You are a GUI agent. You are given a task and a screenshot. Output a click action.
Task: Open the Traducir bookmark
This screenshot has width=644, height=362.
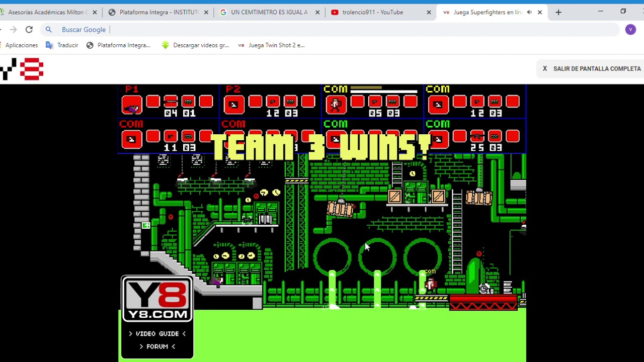(x=62, y=45)
